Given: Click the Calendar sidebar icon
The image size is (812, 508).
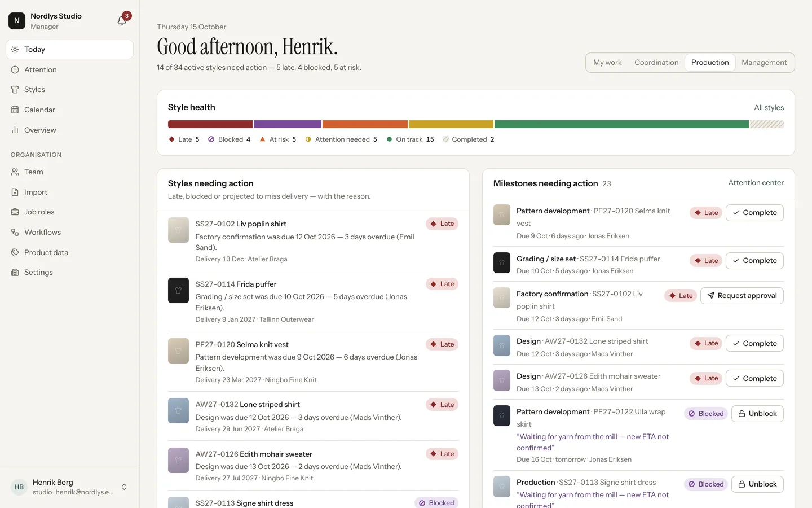Looking at the screenshot, I should (15, 110).
